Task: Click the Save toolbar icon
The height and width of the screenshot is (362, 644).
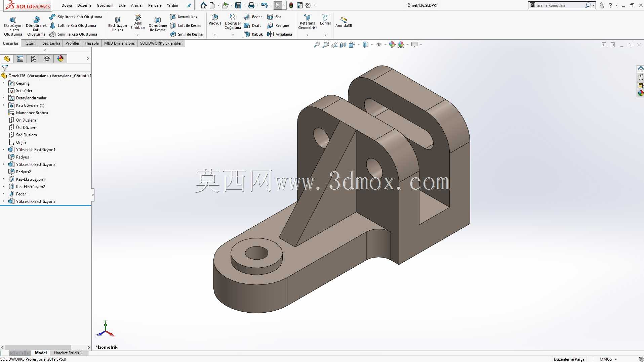Action: click(238, 5)
